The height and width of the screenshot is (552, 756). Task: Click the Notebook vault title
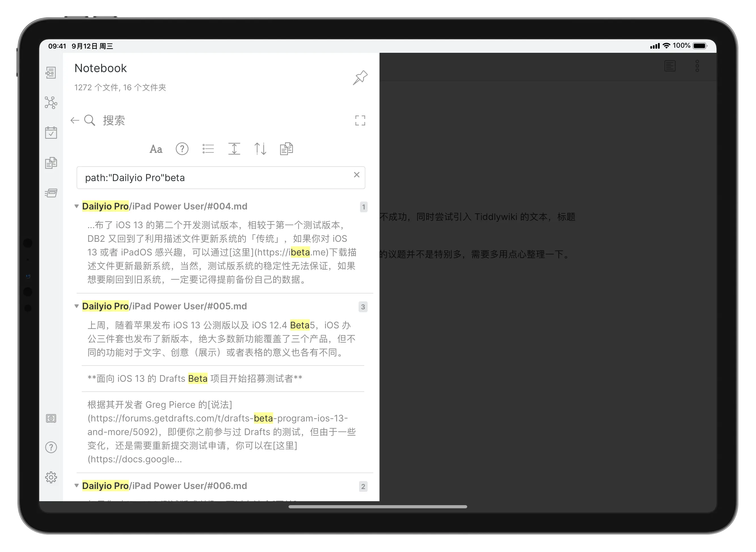(x=100, y=68)
